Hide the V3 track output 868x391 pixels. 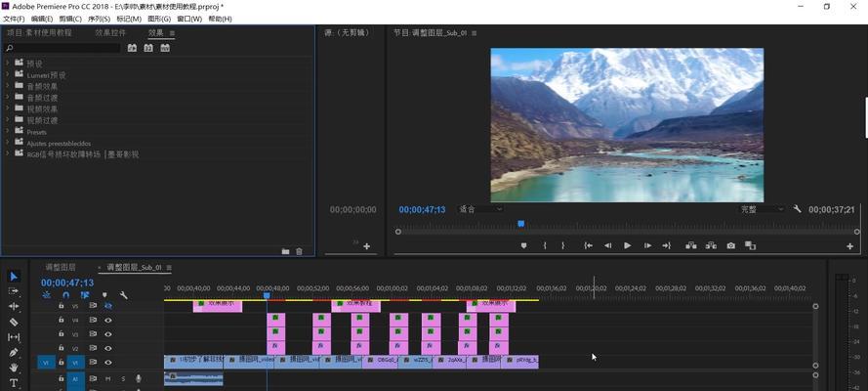coord(108,334)
